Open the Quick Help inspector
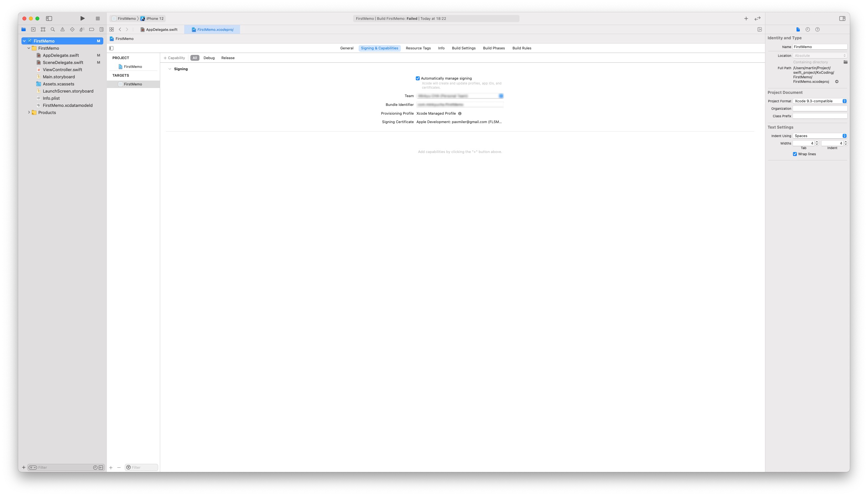Image resolution: width=868 pixels, height=496 pixels. click(x=818, y=30)
